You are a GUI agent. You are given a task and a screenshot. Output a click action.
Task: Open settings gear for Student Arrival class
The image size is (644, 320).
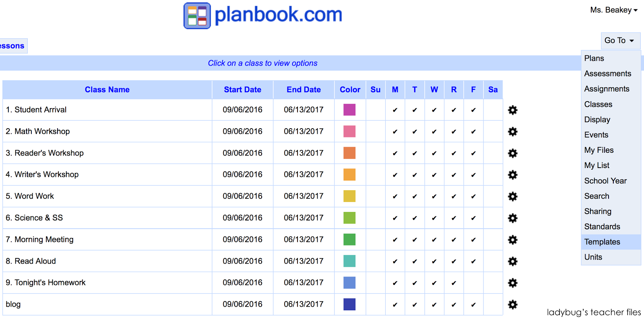pyautogui.click(x=512, y=110)
